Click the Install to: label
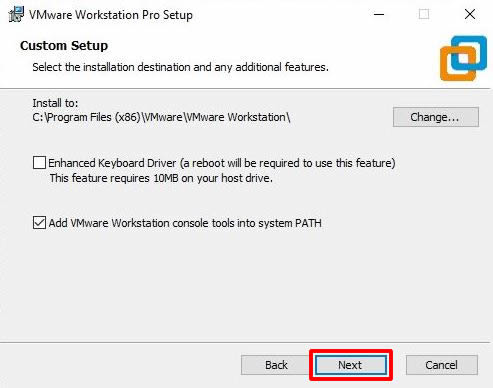Image resolution: width=493 pixels, height=388 pixels. coord(55,103)
